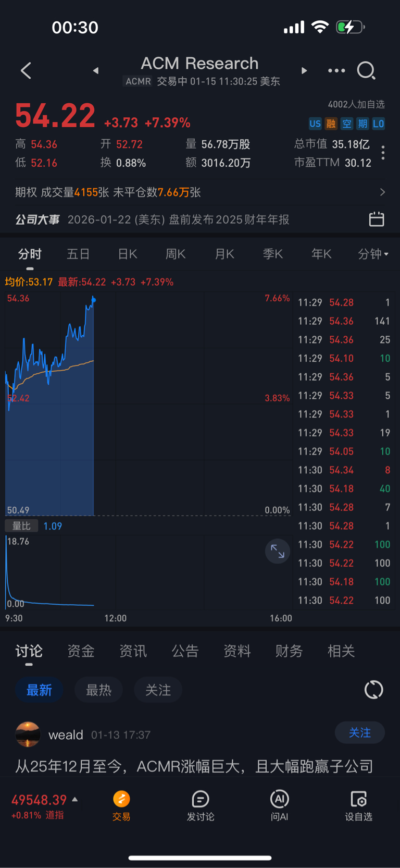400x868 pixels.
Task: Open the company events calendar icon
Action: click(x=377, y=219)
